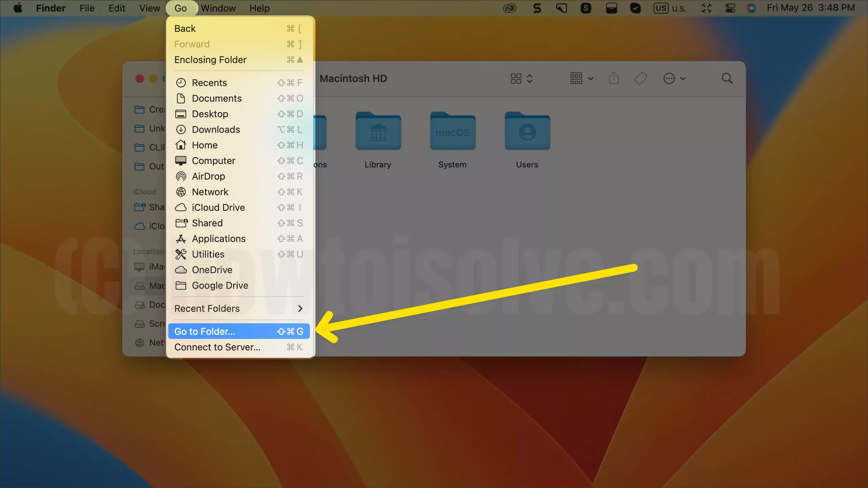
Task: Open the File menu
Action: pos(87,8)
